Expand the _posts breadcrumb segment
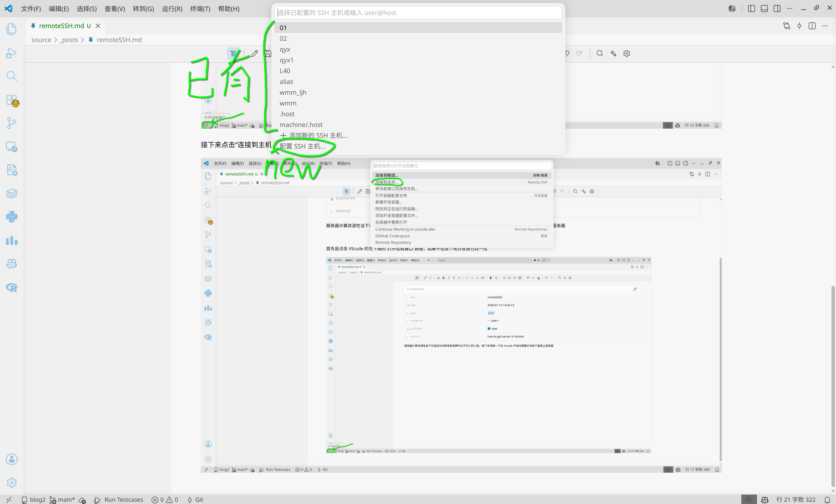Screen dimensions: 836x504 click(x=69, y=40)
